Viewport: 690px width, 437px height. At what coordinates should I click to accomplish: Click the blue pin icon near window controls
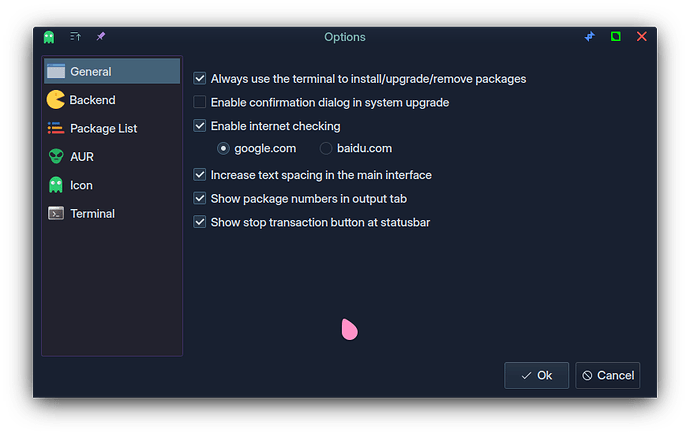coord(590,37)
